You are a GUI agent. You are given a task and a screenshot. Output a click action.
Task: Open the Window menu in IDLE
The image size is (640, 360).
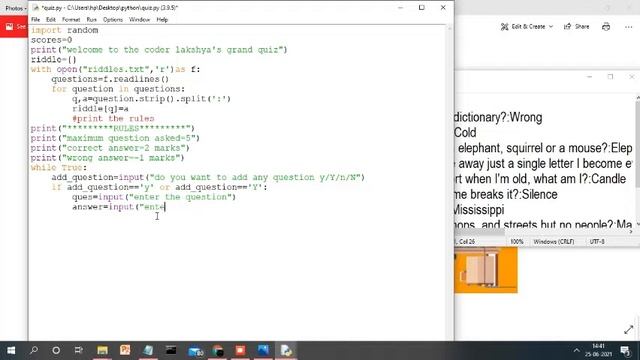coord(140,20)
